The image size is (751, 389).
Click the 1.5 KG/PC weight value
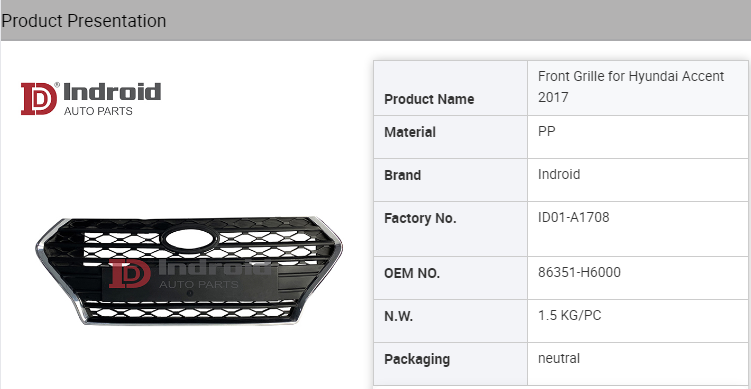pyautogui.click(x=569, y=316)
